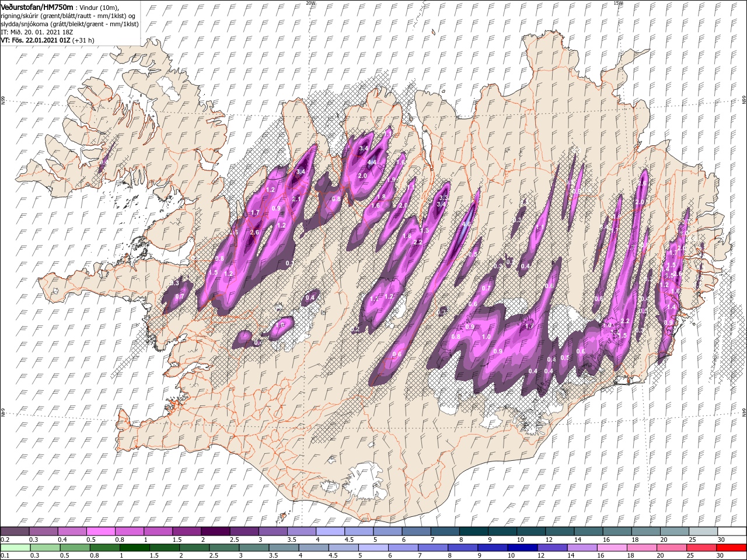Pick the 2 swatch in the lower green scale
Image resolution: width=747 pixels, height=560 pixels.
195,548
